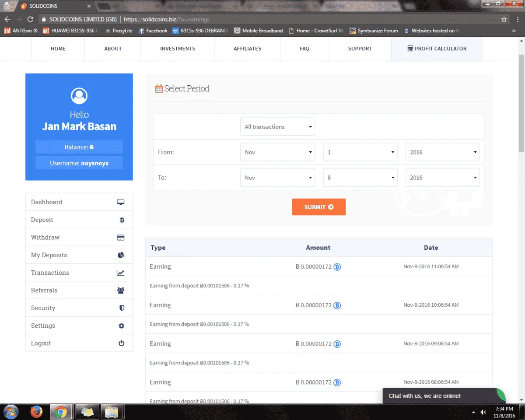The width and height of the screenshot is (525, 420).
Task: Open the Withdraw sidebar link
Action: click(x=79, y=238)
